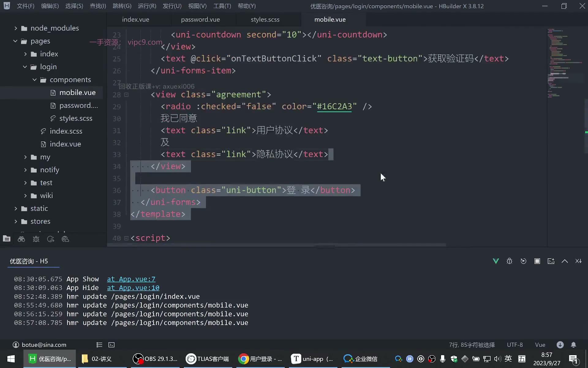Fold the script block at line 40
The image size is (588, 368).
pyautogui.click(x=126, y=238)
